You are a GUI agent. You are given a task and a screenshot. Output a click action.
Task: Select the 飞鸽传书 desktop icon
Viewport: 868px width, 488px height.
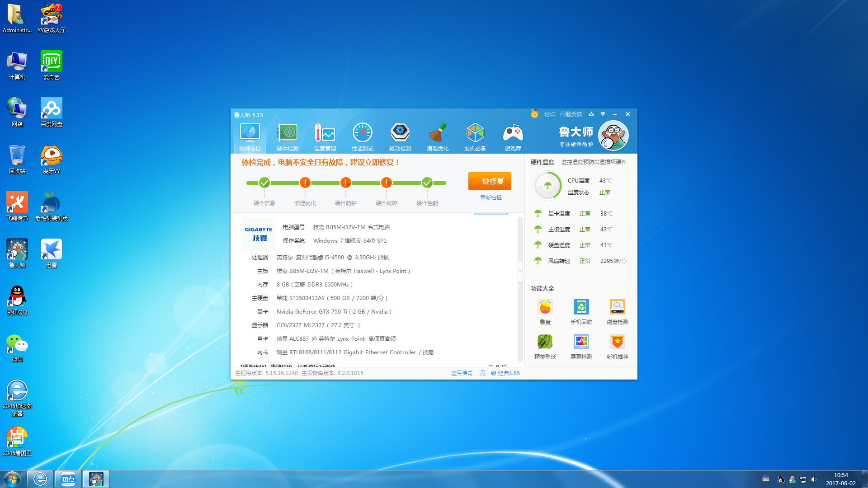[x=17, y=206]
